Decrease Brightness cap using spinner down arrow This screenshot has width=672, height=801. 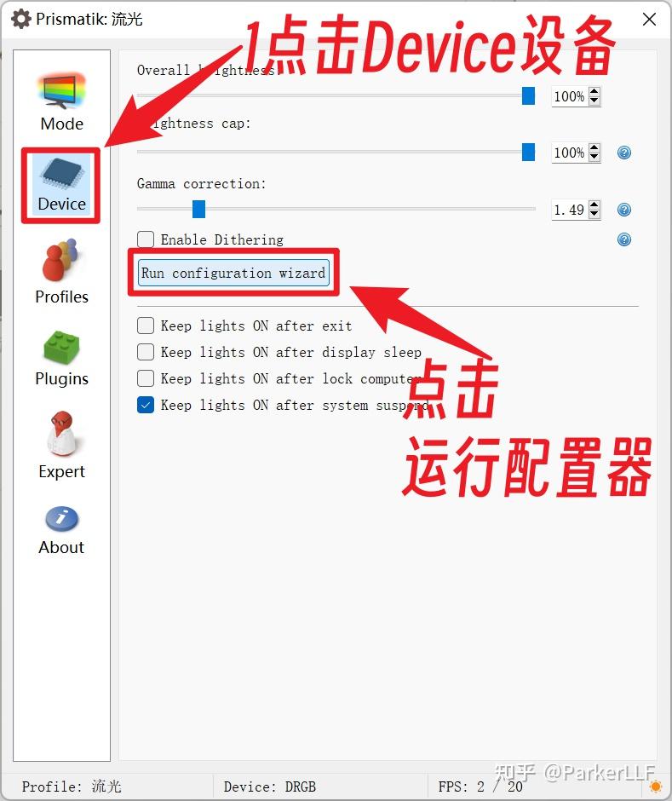(x=594, y=157)
